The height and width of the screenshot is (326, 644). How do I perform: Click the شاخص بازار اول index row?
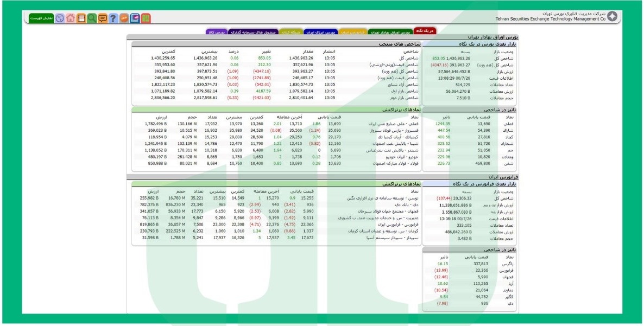pyautogui.click(x=276, y=91)
